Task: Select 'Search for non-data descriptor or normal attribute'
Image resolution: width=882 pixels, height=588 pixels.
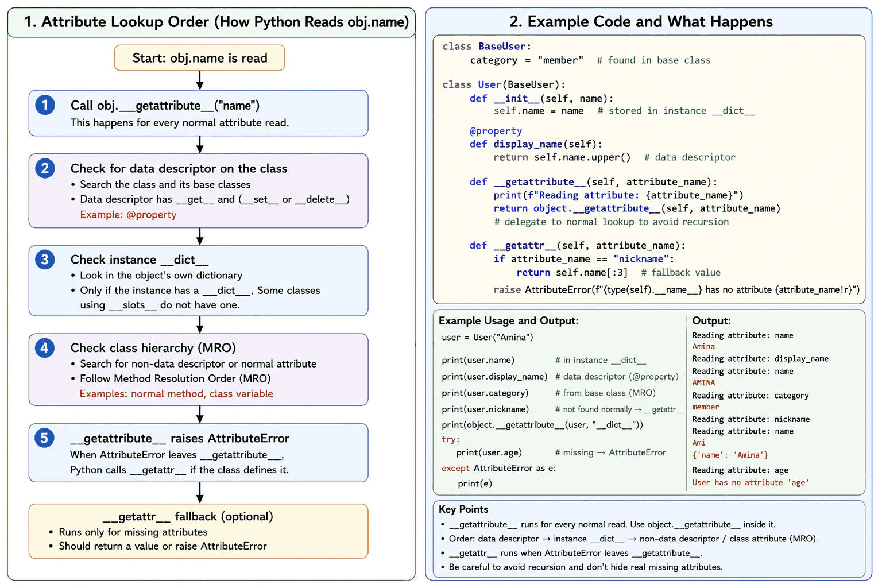Action: [x=198, y=364]
